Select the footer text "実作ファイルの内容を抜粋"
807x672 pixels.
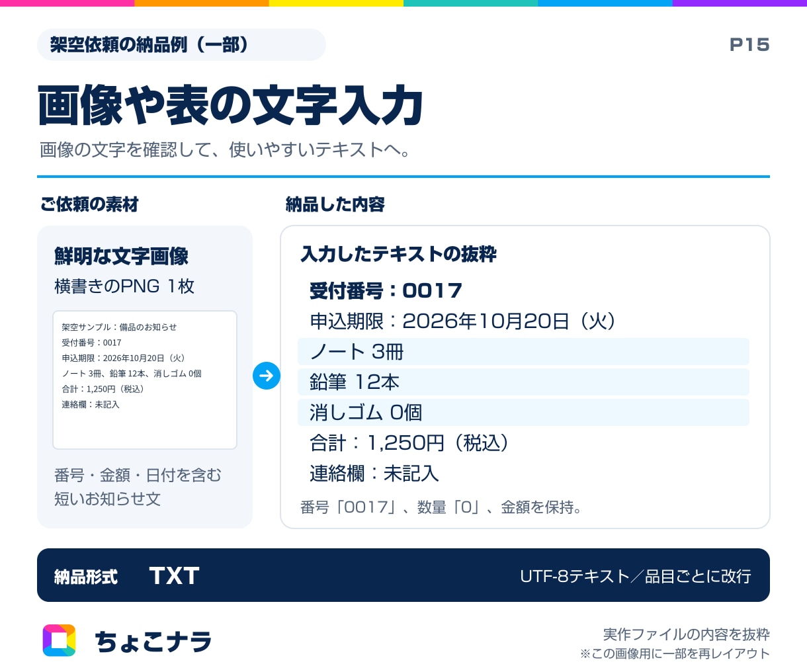coord(687,634)
